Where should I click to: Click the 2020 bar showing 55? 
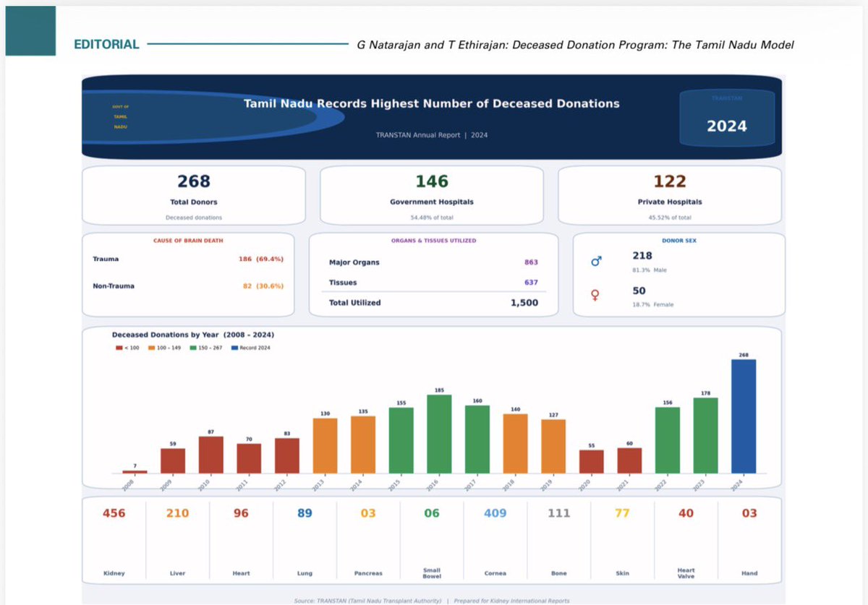tap(591, 462)
